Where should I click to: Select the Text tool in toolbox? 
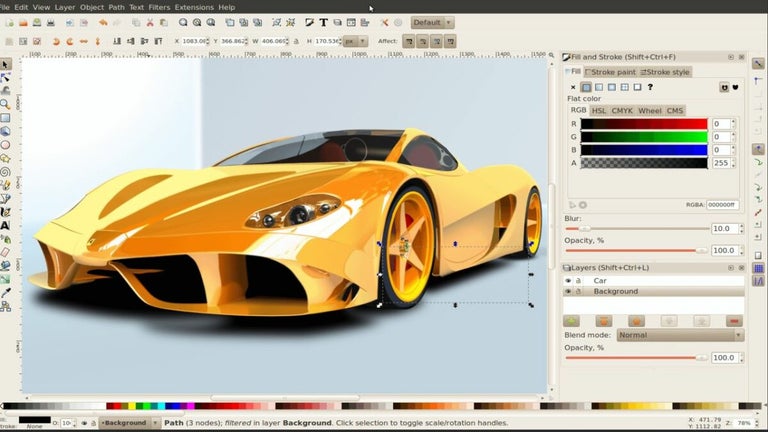[x=5, y=226]
